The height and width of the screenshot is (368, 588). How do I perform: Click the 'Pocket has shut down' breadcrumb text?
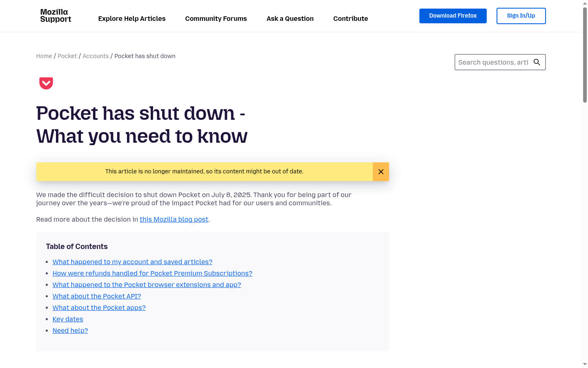point(145,56)
